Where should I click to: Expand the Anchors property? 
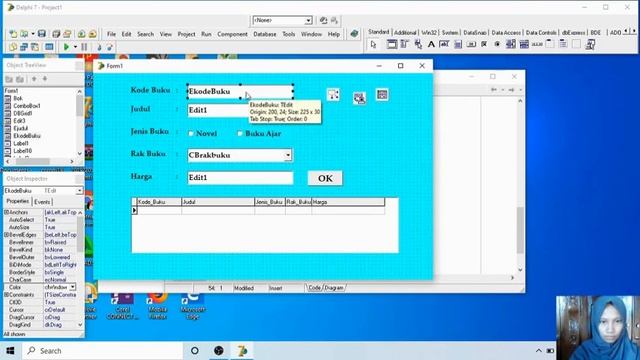(7, 212)
